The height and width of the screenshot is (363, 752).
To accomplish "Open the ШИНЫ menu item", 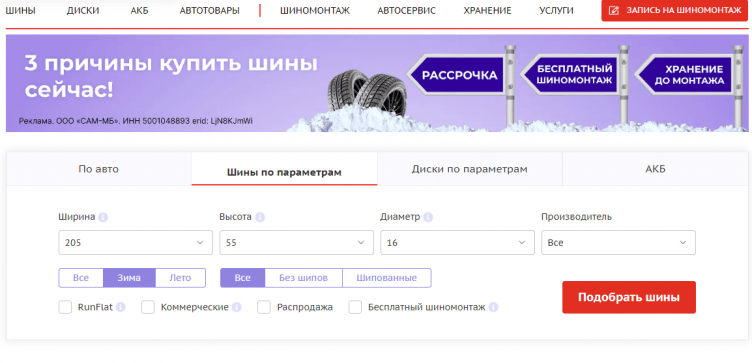I will coord(20,11).
